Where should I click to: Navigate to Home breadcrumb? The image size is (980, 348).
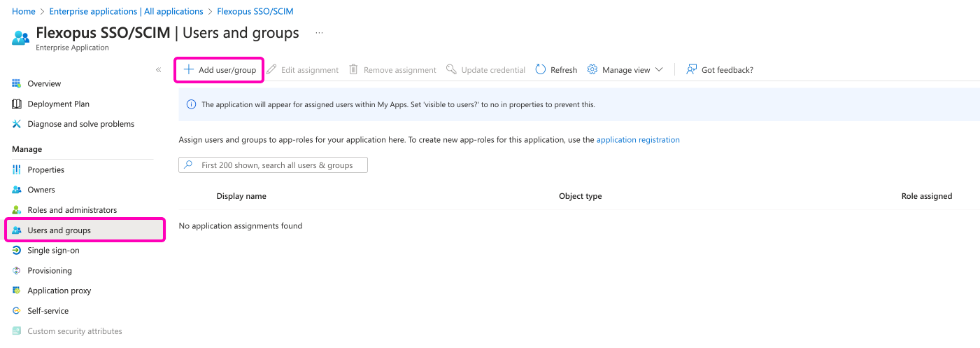(24, 11)
